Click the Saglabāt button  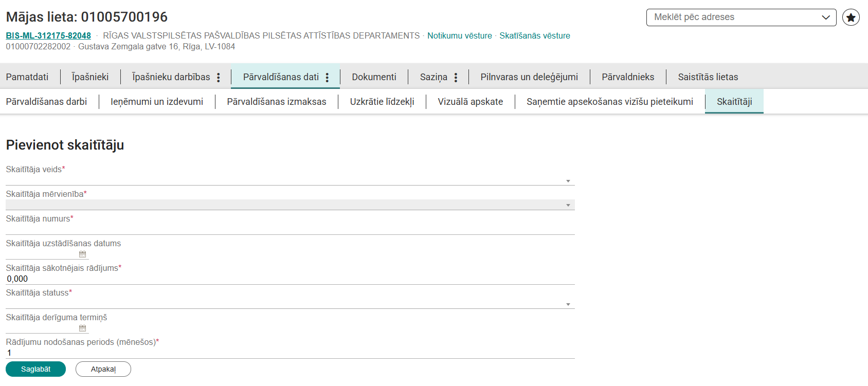[x=35, y=369]
